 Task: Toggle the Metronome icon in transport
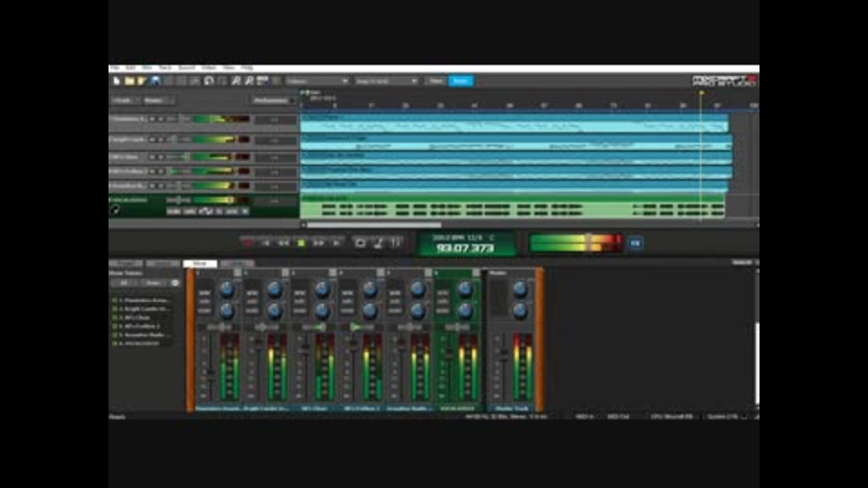point(378,243)
